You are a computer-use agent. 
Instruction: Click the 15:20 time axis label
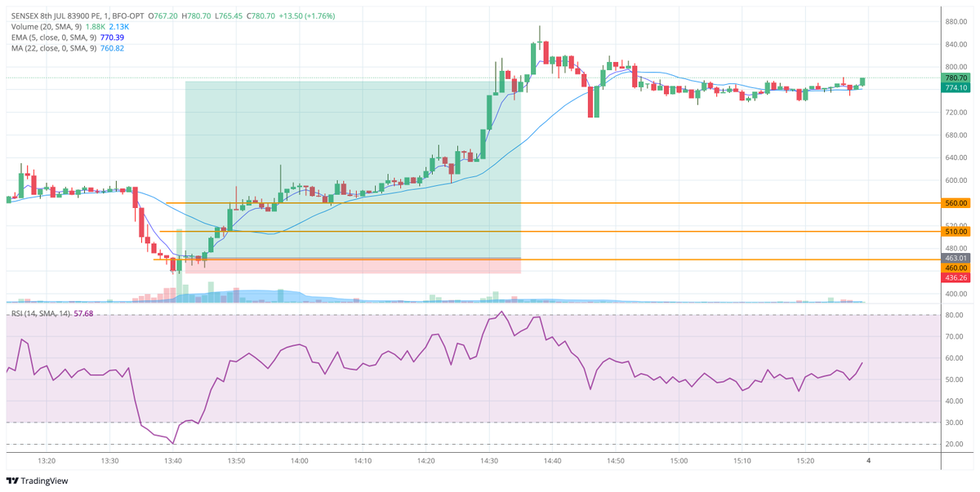pos(805,460)
